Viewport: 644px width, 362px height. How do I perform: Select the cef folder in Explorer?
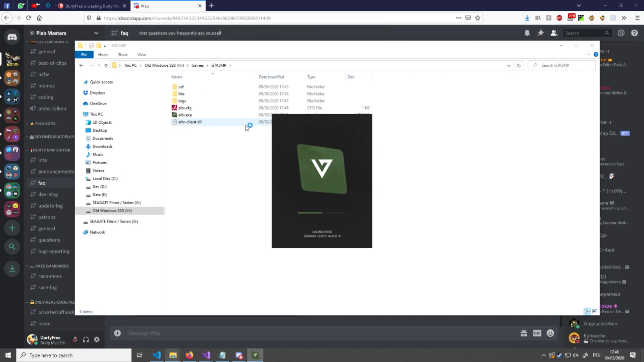point(181,87)
